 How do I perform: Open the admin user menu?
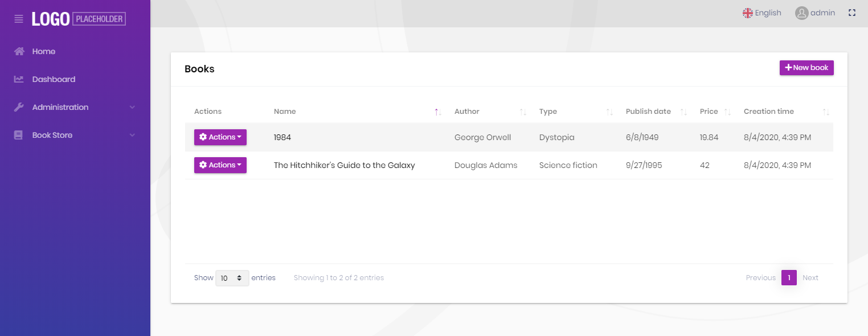(x=815, y=13)
